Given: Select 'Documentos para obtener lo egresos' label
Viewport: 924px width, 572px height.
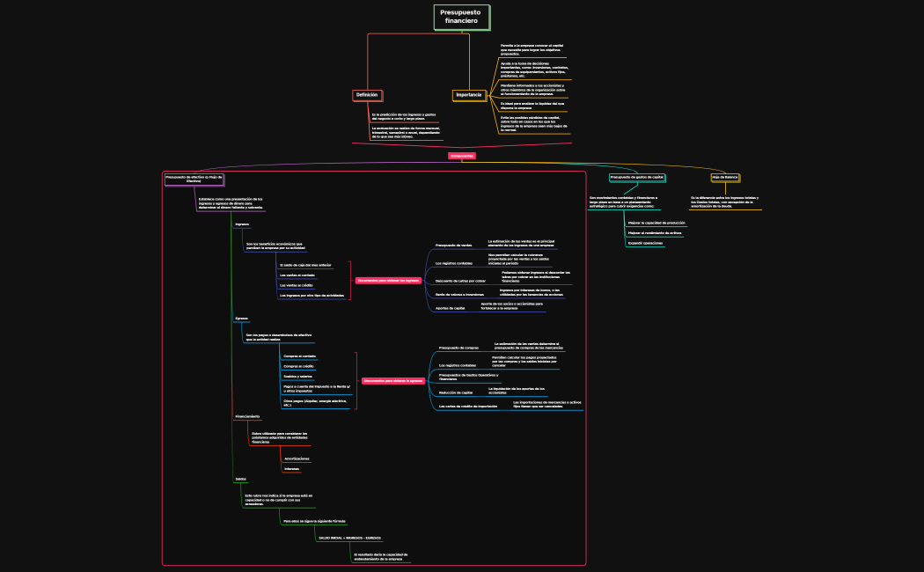Looking at the screenshot, I should [393, 381].
